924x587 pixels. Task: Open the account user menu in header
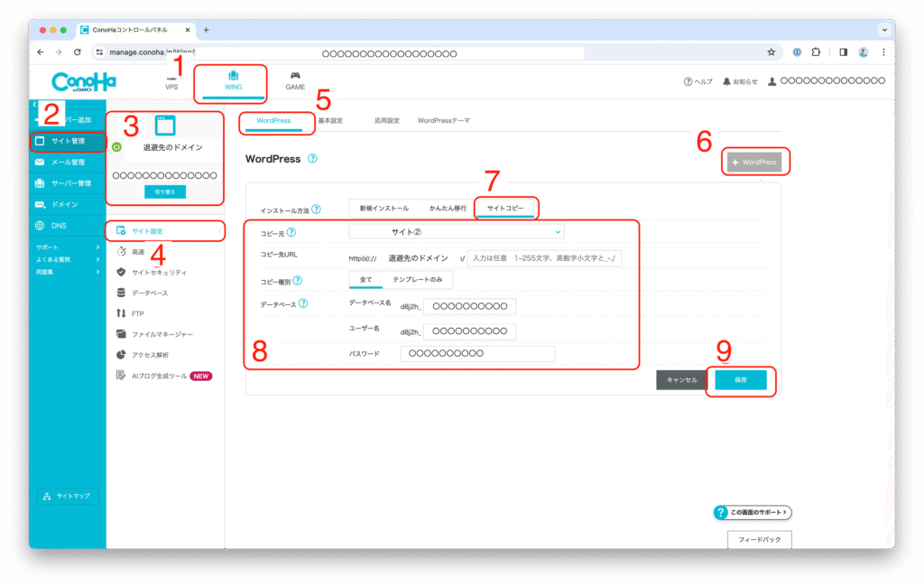[827, 80]
